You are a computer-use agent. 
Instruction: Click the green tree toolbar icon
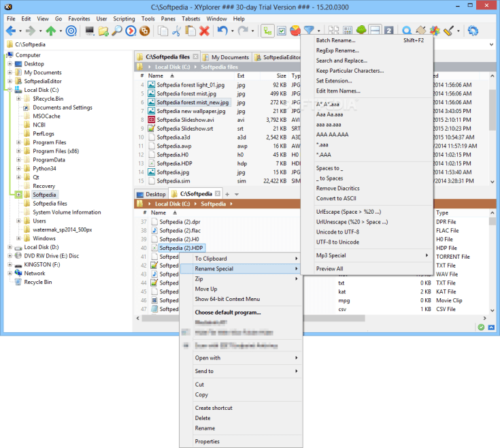pos(361,30)
